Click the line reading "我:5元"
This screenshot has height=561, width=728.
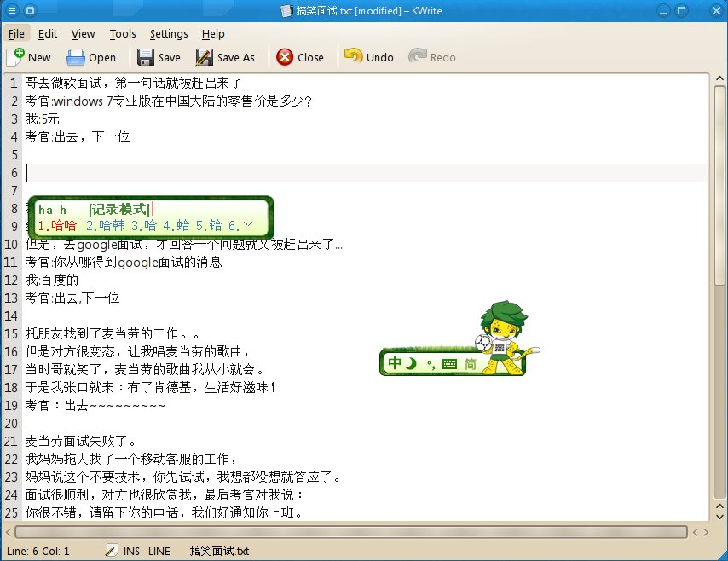click(x=43, y=119)
